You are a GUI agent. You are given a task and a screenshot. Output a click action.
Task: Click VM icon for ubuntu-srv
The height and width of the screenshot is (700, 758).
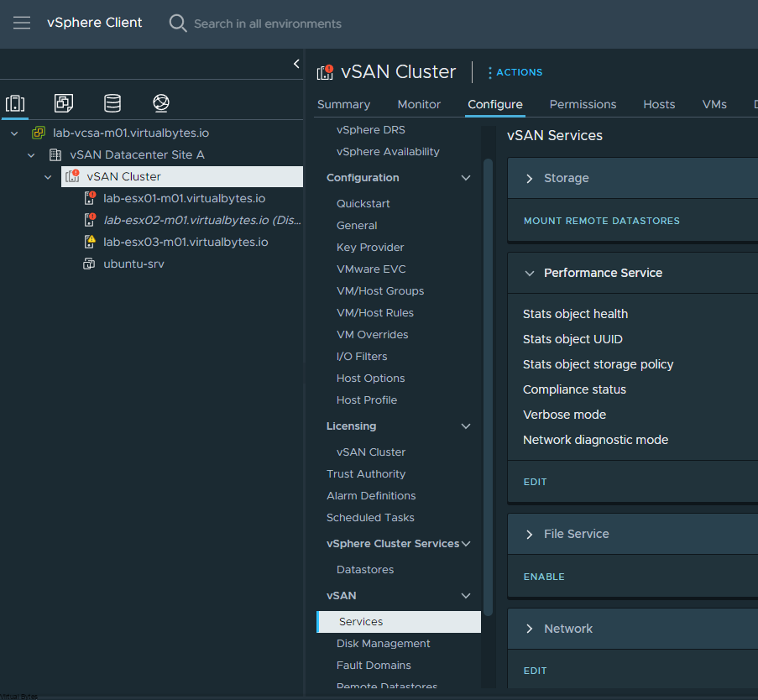tap(89, 264)
